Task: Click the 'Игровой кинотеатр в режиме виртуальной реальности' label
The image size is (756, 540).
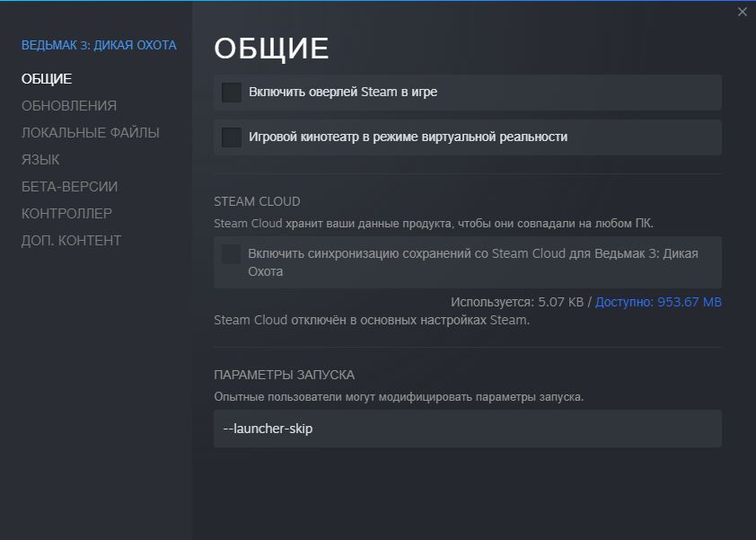Action: pyautogui.click(x=408, y=137)
